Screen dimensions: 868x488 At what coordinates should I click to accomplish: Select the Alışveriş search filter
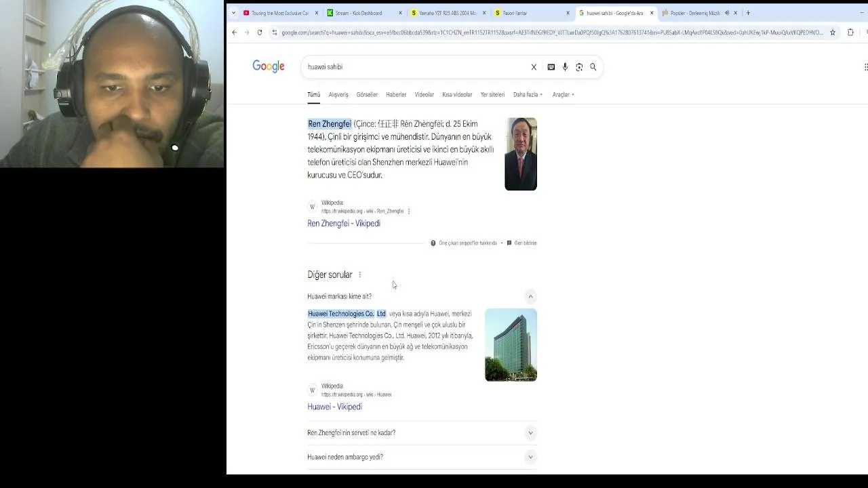pos(338,95)
